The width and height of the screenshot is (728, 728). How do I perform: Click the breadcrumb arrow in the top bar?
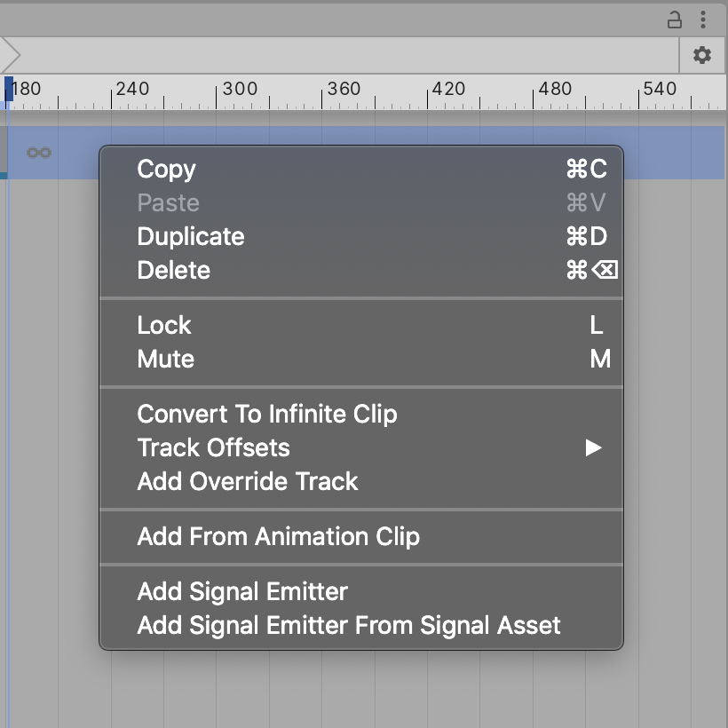tap(10, 56)
